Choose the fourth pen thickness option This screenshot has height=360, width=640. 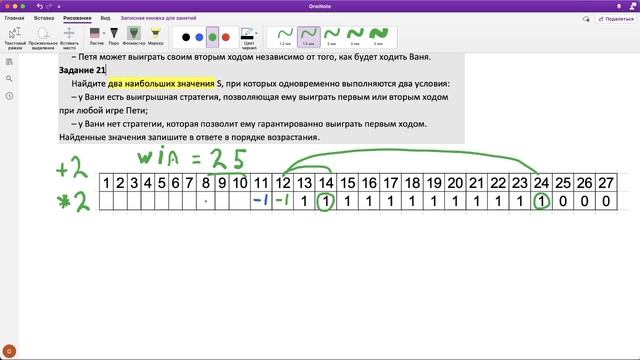(355, 37)
